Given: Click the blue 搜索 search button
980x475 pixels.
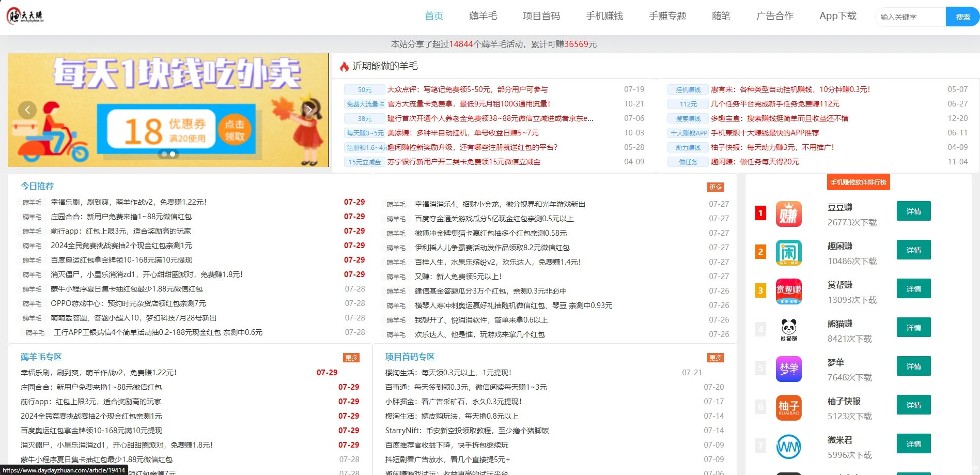Looking at the screenshot, I should [962, 17].
